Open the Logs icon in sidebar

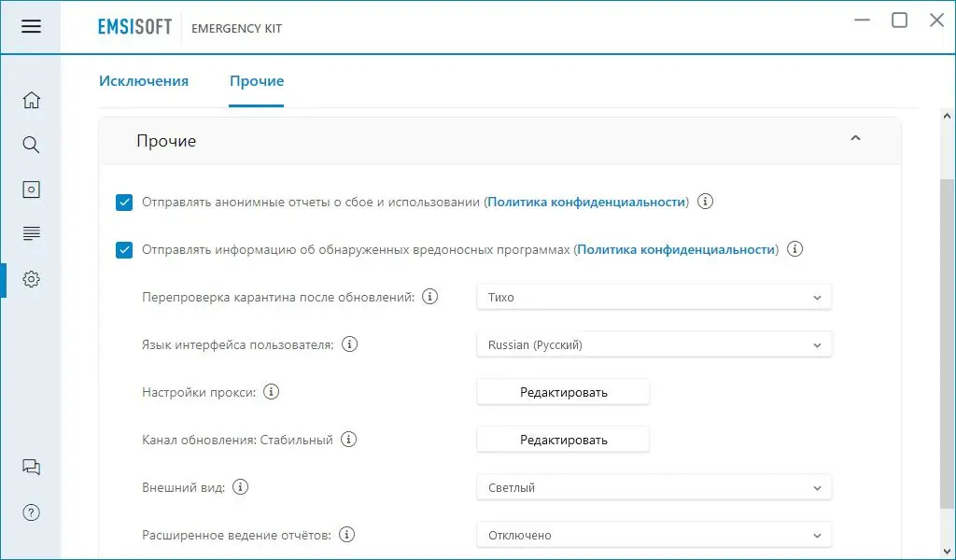(x=31, y=233)
